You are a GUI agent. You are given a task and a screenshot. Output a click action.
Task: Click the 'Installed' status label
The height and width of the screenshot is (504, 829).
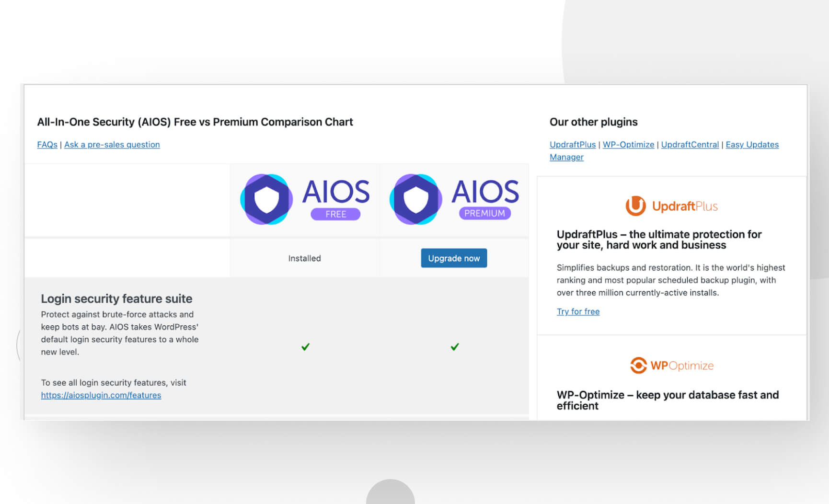coord(304,258)
